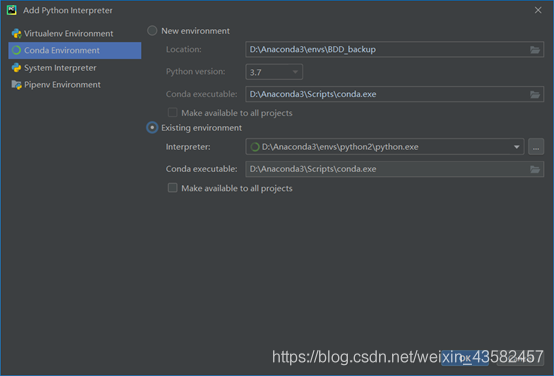Image resolution: width=554 pixels, height=376 pixels.
Task: Toggle Make available checkbox under Existing environment
Action: tap(172, 188)
